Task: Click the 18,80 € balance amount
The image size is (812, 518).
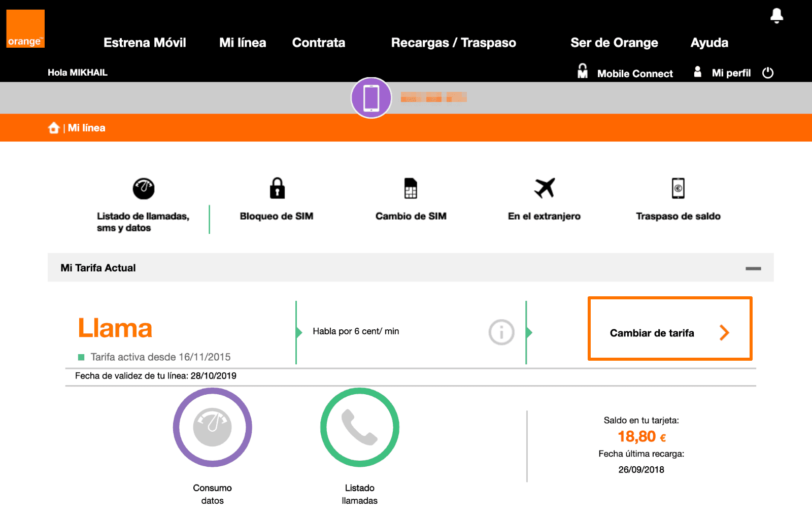Action: [642, 436]
